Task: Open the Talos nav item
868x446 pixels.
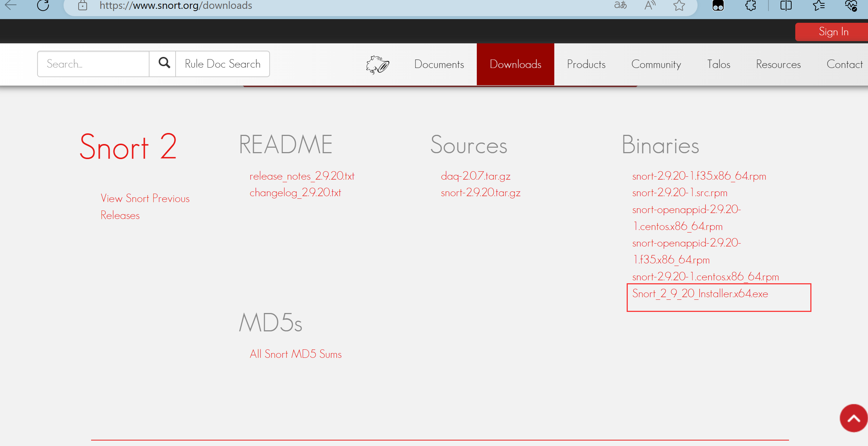Action: (718, 64)
